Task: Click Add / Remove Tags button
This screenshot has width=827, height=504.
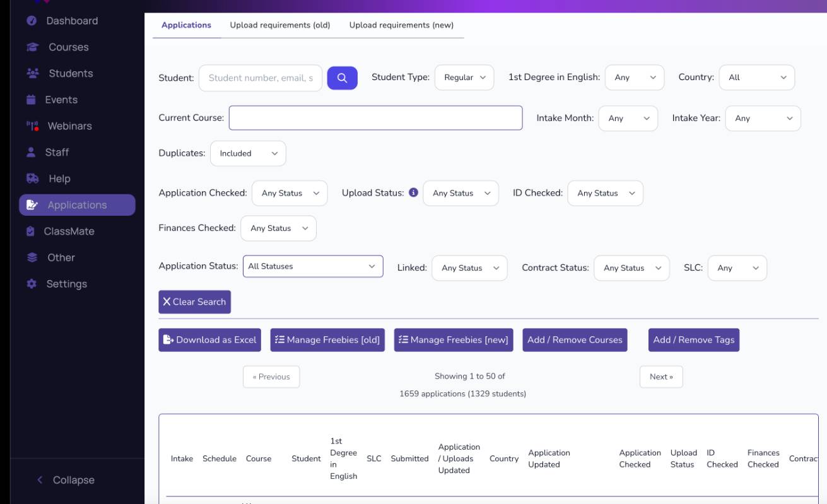Action: [x=694, y=340]
